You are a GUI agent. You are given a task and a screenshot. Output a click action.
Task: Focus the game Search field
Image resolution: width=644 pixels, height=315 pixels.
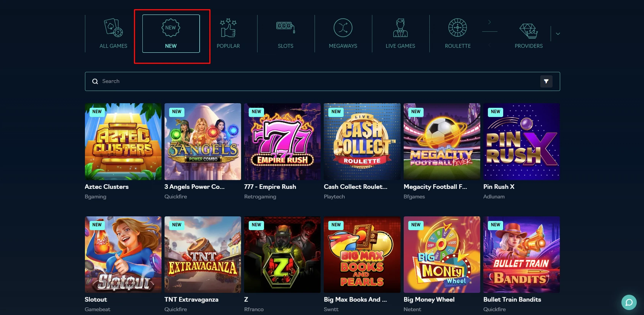[322, 81]
